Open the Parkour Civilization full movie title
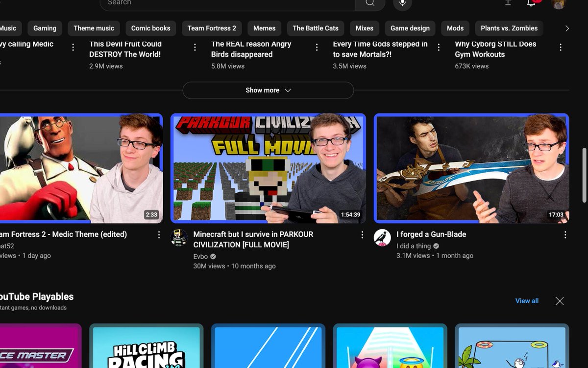Screen dimensions: 588x368 (253, 239)
